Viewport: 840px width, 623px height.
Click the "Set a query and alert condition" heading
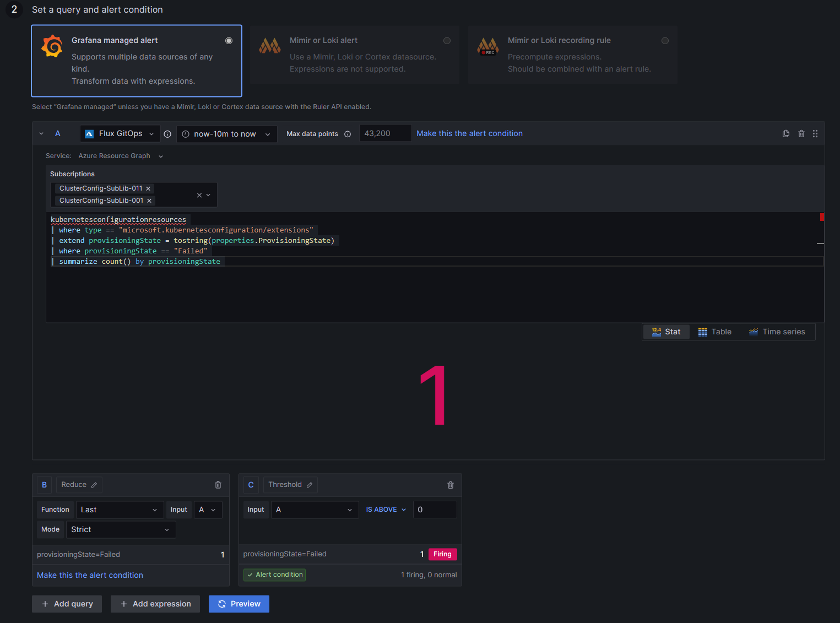click(97, 9)
